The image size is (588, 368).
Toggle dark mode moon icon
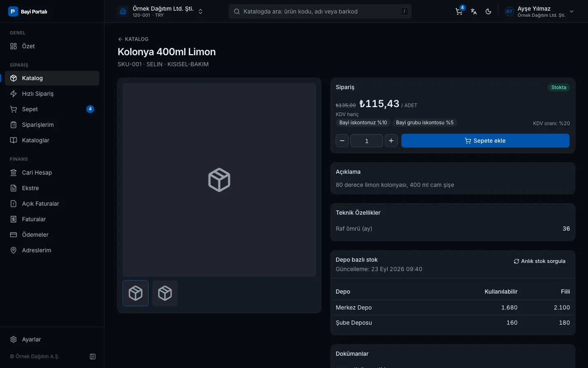[488, 11]
